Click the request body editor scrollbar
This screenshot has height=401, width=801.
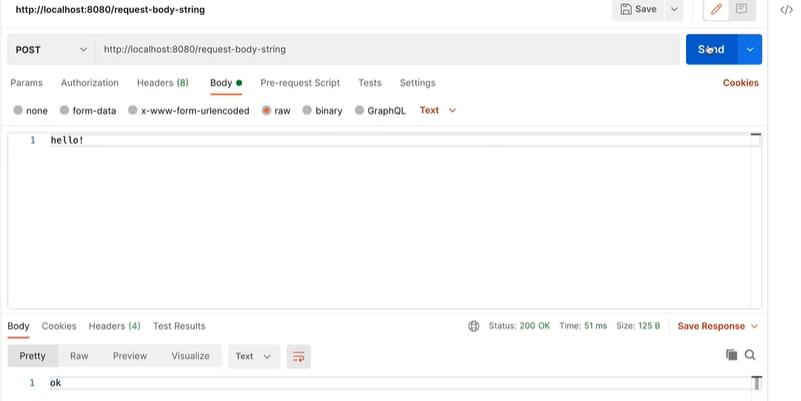pos(756,220)
